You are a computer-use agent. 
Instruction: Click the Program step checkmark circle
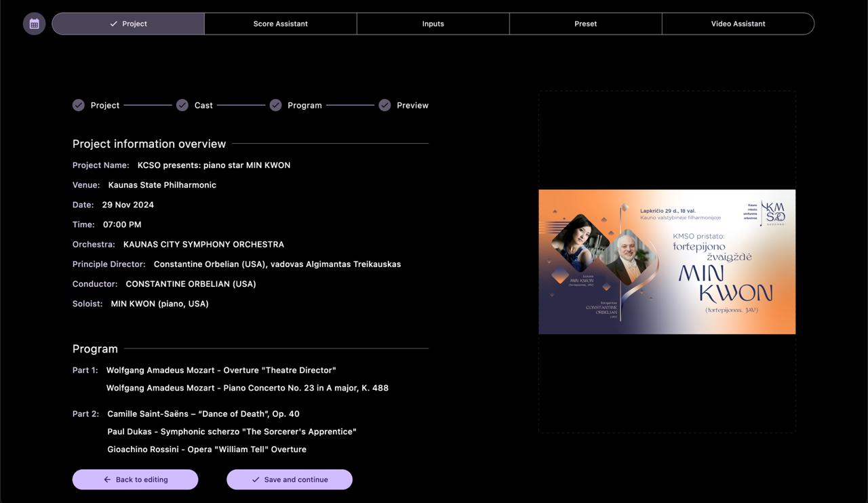pos(275,105)
